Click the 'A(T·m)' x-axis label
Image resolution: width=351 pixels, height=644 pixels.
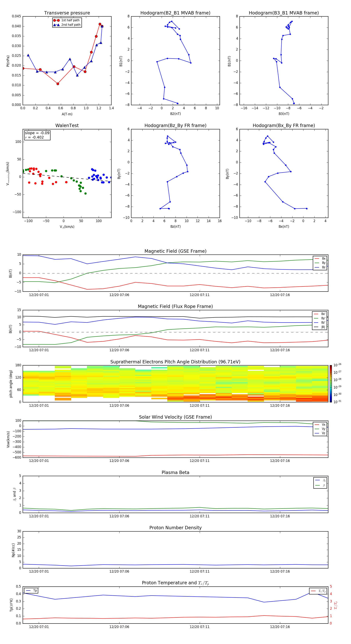coord(67,114)
